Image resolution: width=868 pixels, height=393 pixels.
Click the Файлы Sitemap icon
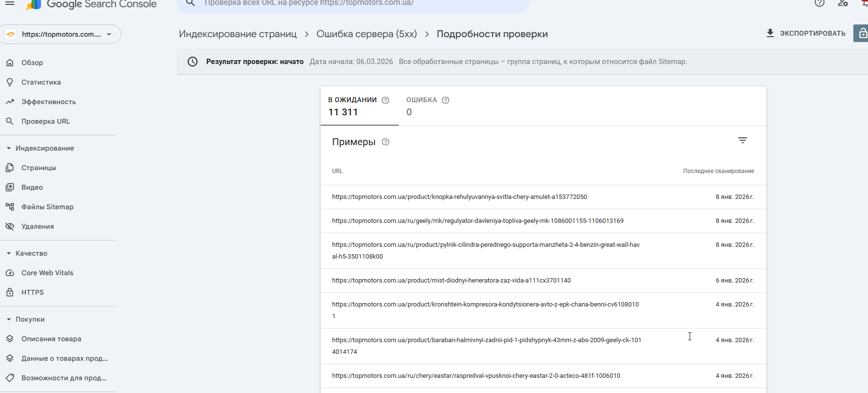[x=10, y=207]
